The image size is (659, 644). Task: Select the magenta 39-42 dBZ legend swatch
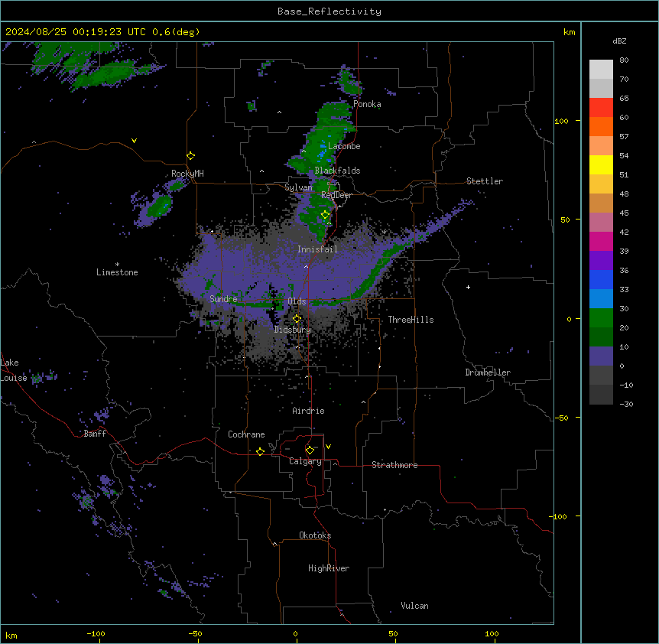point(601,242)
